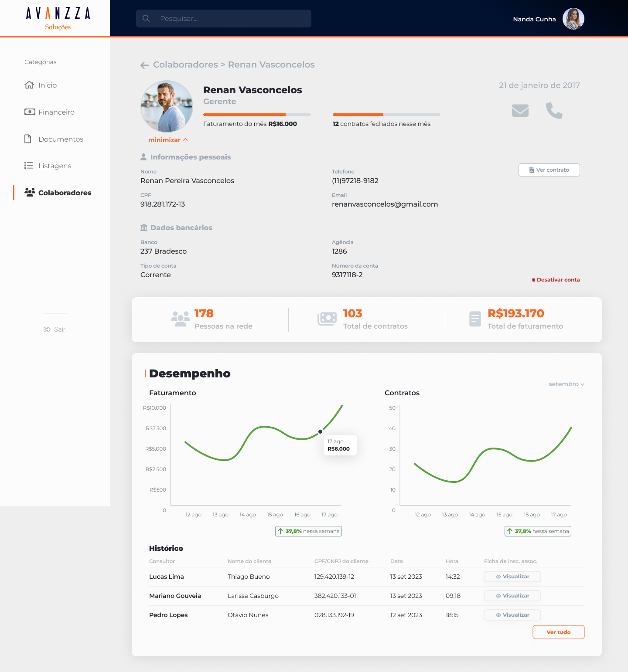The height and width of the screenshot is (672, 628).
Task: Click Renan Vasconcelos breadcrumb text
Action: [271, 64]
